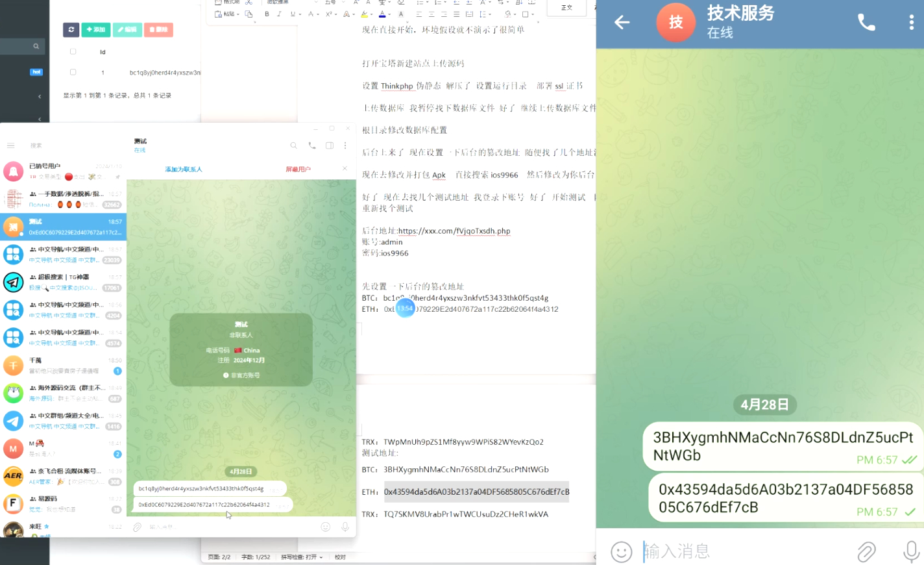Click the phone call icon in 技术服务 header
The image size is (924, 565).
pyautogui.click(x=866, y=23)
